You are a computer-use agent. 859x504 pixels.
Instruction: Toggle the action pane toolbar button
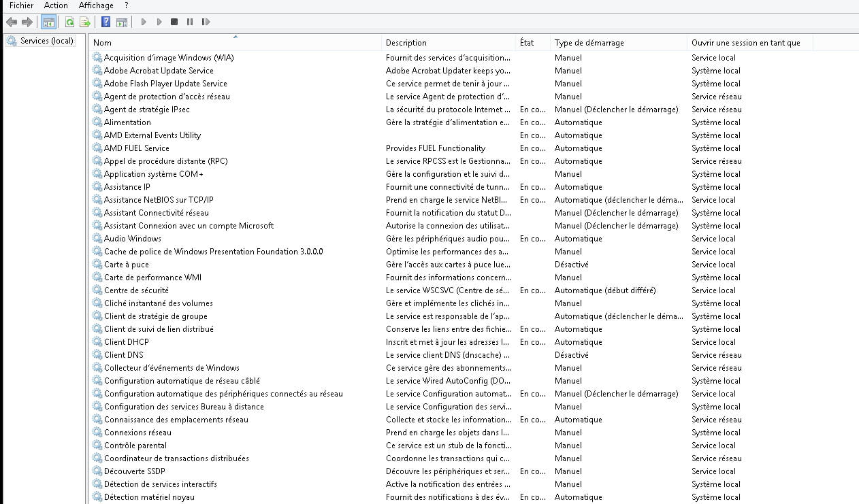pyautogui.click(x=122, y=22)
